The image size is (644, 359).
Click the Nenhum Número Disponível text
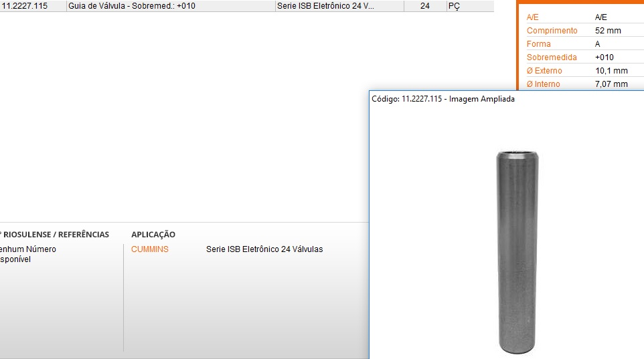click(27, 254)
